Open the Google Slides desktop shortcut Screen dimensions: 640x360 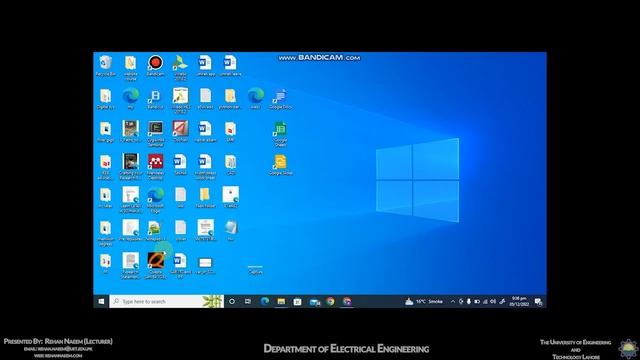pos(280,165)
